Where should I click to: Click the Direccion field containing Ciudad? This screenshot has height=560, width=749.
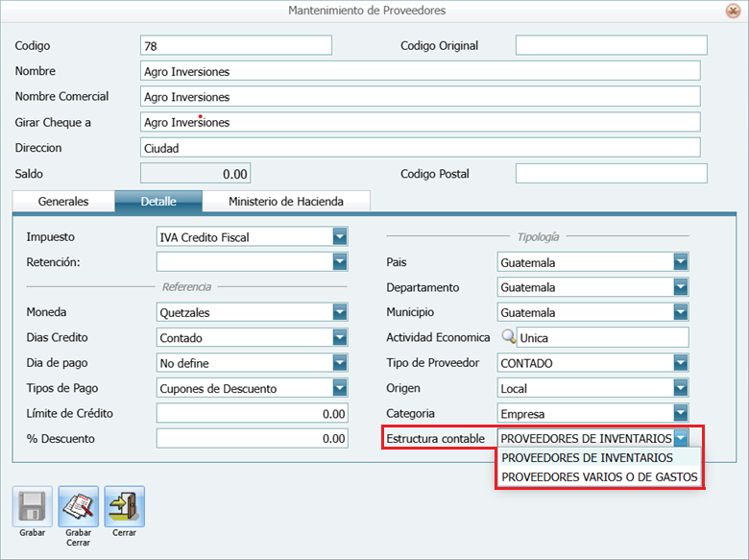[x=421, y=148]
